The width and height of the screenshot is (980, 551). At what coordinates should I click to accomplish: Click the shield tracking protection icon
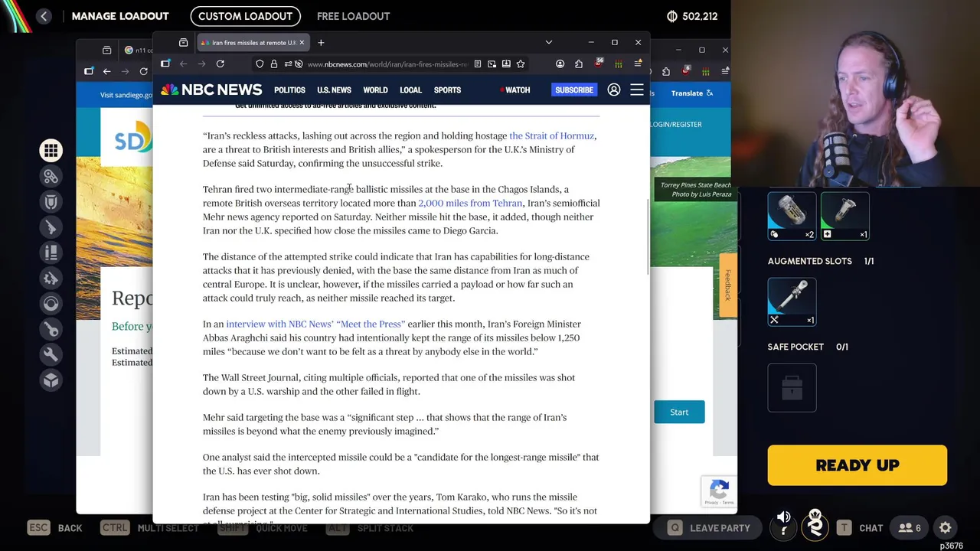[260, 64]
